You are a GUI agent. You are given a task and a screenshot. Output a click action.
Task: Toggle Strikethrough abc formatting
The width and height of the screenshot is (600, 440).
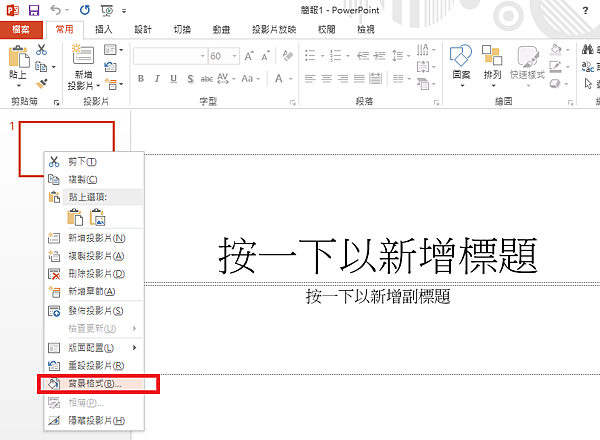pyautogui.click(x=207, y=79)
